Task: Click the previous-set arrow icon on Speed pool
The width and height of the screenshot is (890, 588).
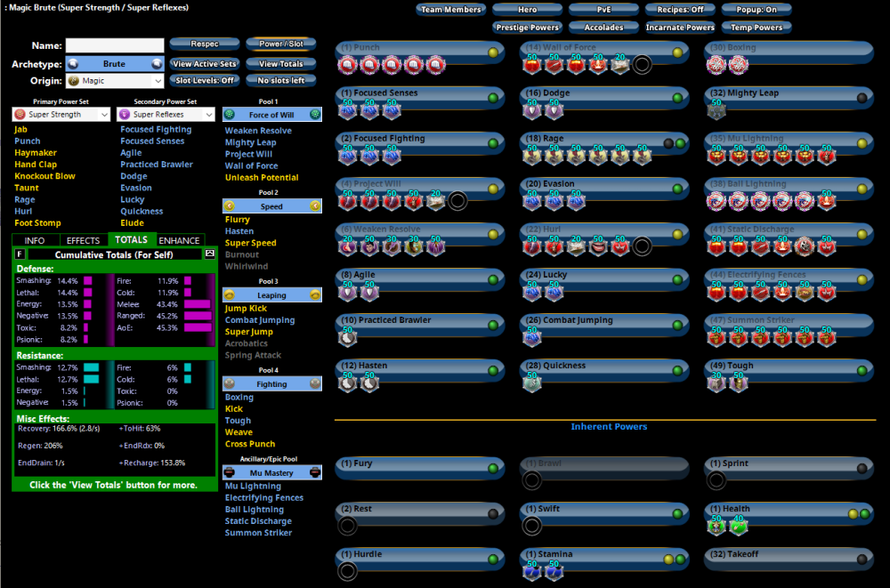Action: [229, 206]
